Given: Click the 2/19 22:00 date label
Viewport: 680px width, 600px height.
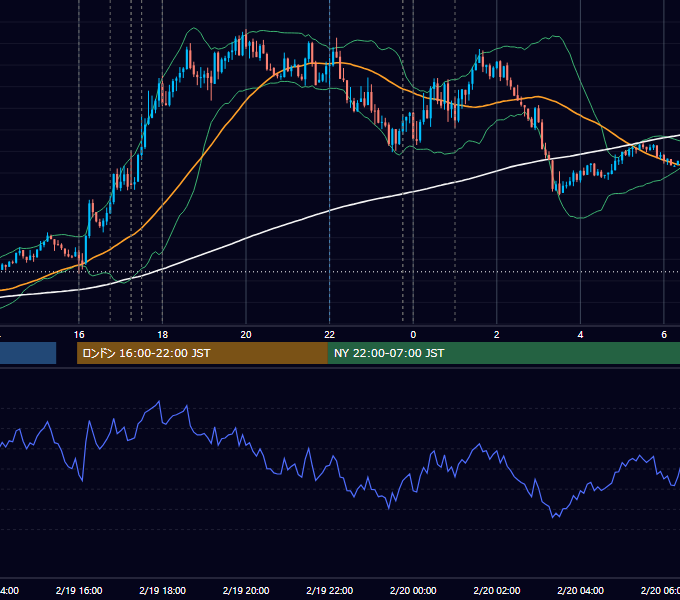Looking at the screenshot, I should tap(330, 590).
